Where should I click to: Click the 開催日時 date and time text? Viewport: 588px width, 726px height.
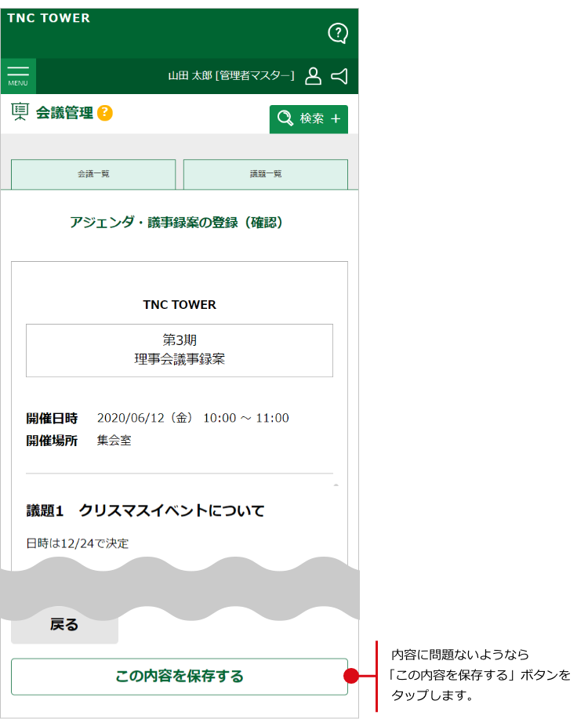[193, 418]
